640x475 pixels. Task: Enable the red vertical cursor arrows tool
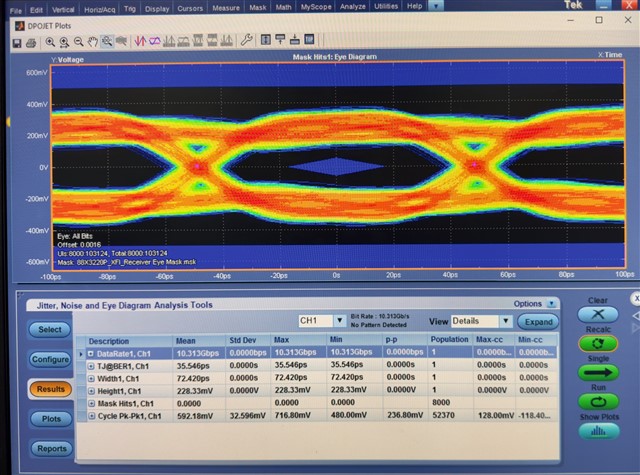pyautogui.click(x=140, y=41)
